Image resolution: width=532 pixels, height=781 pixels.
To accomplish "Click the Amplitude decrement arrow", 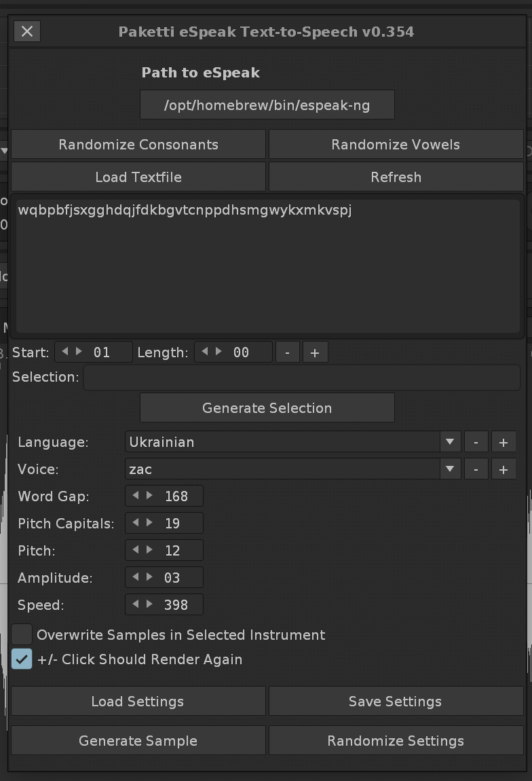I will [x=136, y=577].
